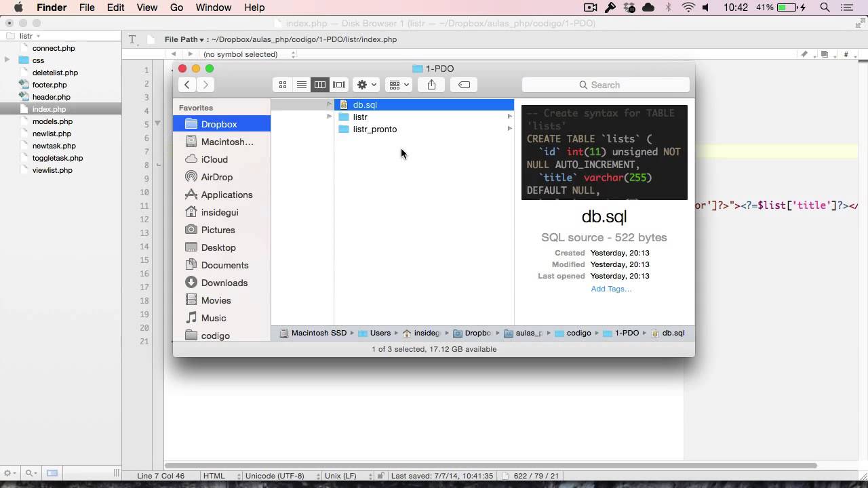Click the Add Tags link

pyautogui.click(x=611, y=289)
